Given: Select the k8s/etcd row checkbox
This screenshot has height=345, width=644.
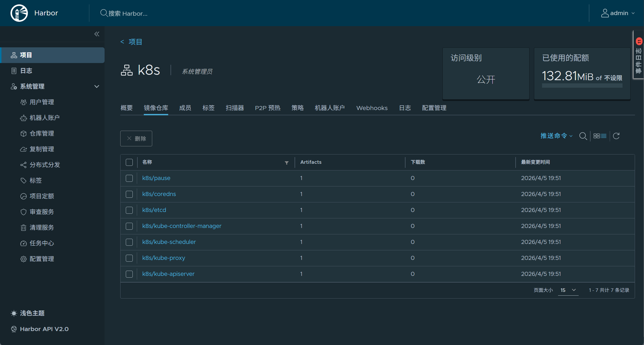Looking at the screenshot, I should [x=129, y=210].
